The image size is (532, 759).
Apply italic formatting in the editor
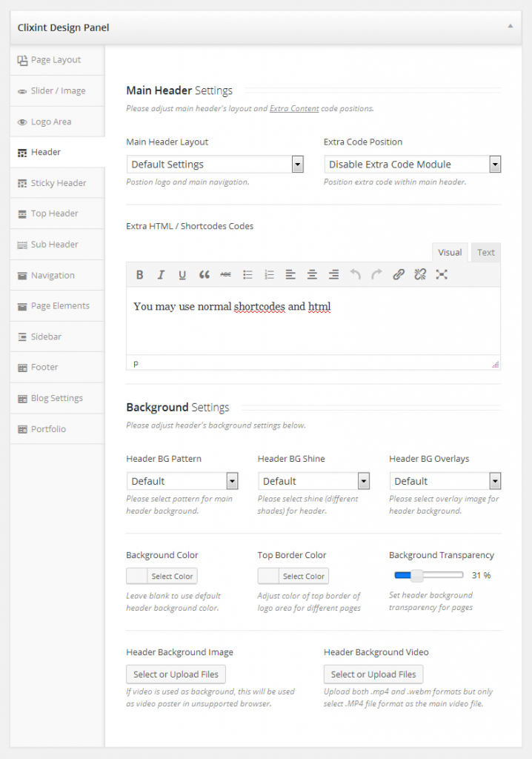(x=161, y=275)
